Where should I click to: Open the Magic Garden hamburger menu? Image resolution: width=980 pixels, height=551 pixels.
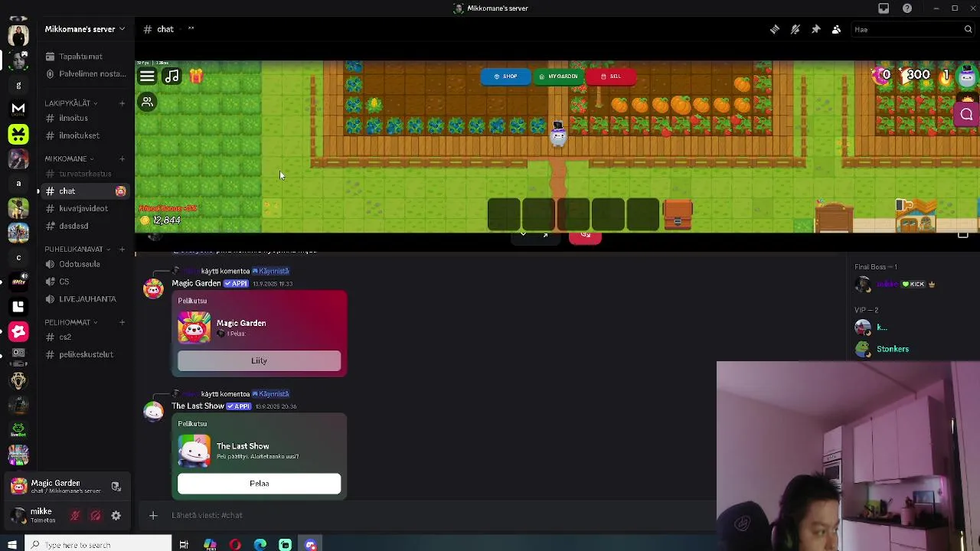pos(147,77)
